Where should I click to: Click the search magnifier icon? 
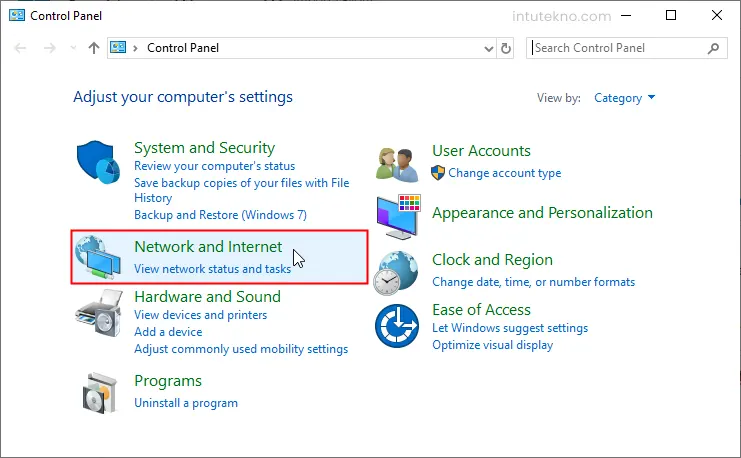[714, 48]
